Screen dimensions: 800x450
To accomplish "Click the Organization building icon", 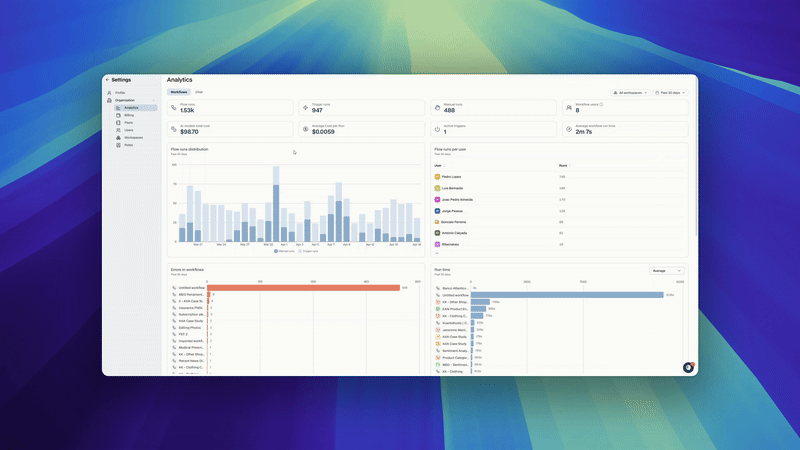I will point(109,100).
